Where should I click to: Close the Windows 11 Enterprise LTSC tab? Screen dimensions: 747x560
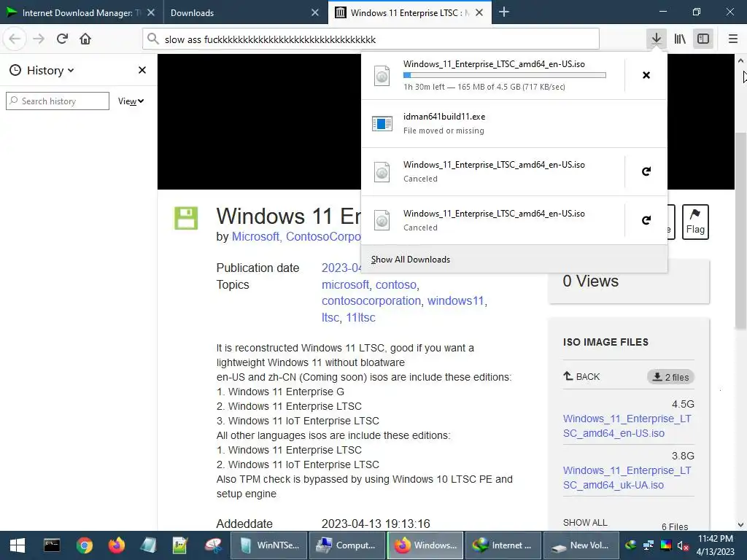(480, 12)
